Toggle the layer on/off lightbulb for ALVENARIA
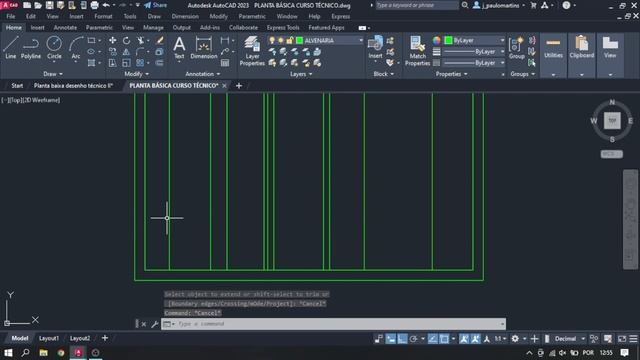This screenshot has height=360, width=640. (272, 40)
